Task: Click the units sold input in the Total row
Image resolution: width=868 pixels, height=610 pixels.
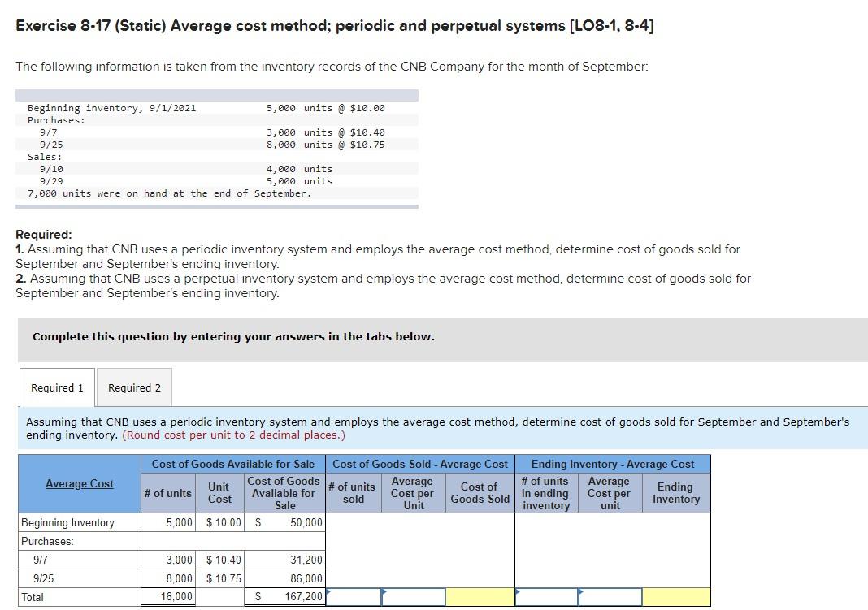Action: (354, 596)
